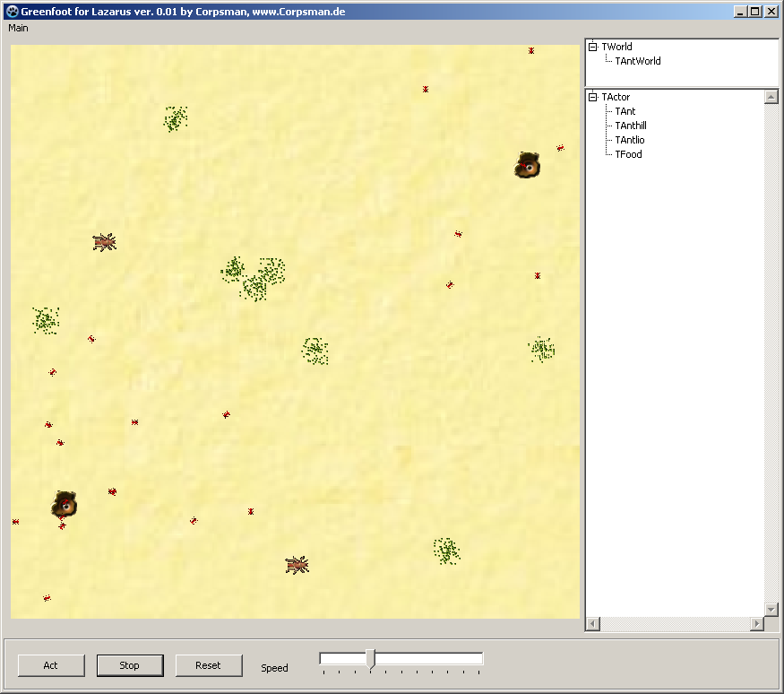Click the anthill in the lower left
Screen dimensions: 784x694
tap(64, 504)
